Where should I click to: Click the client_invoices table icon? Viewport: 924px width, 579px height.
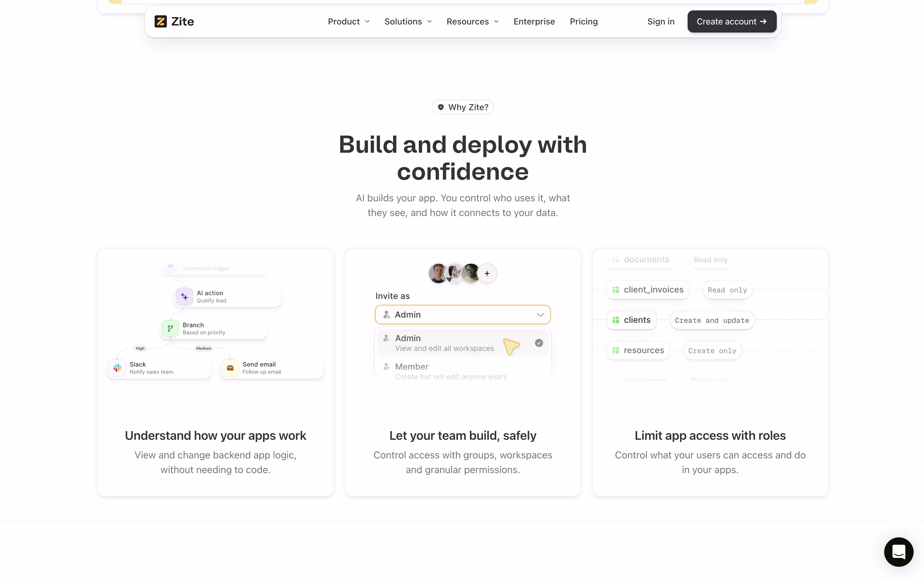click(616, 290)
